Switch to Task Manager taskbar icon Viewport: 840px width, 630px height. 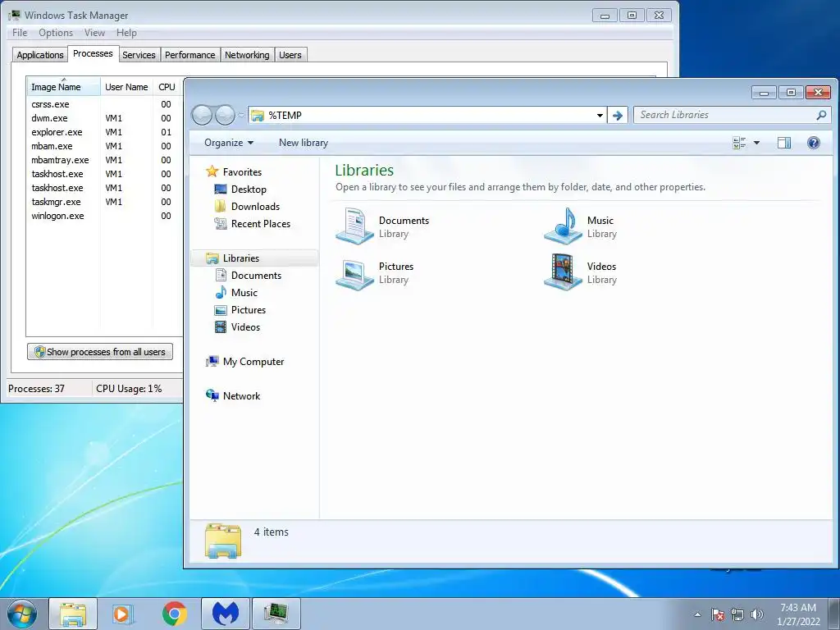[x=276, y=614]
